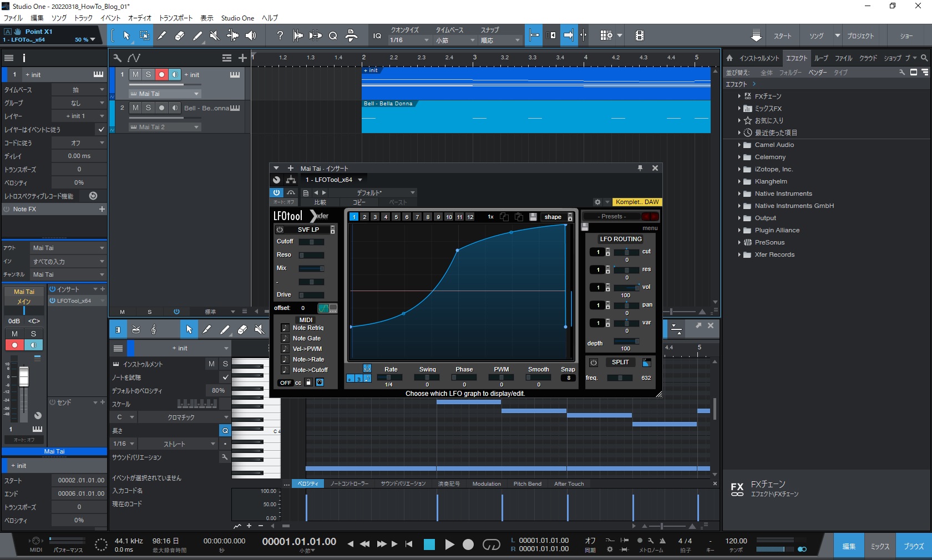Open the timebase dropdown in inspector
The width and height of the screenshot is (932, 560).
point(79,89)
